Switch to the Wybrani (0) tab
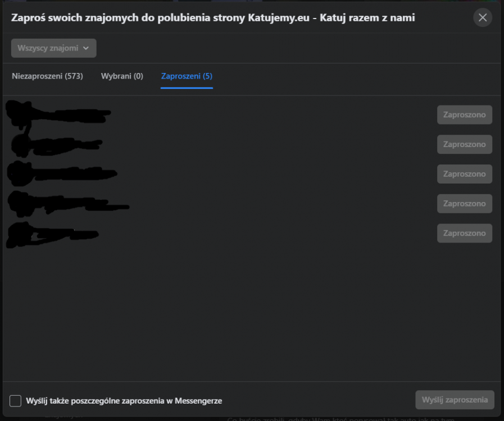Image resolution: width=504 pixels, height=421 pixels. [x=122, y=76]
